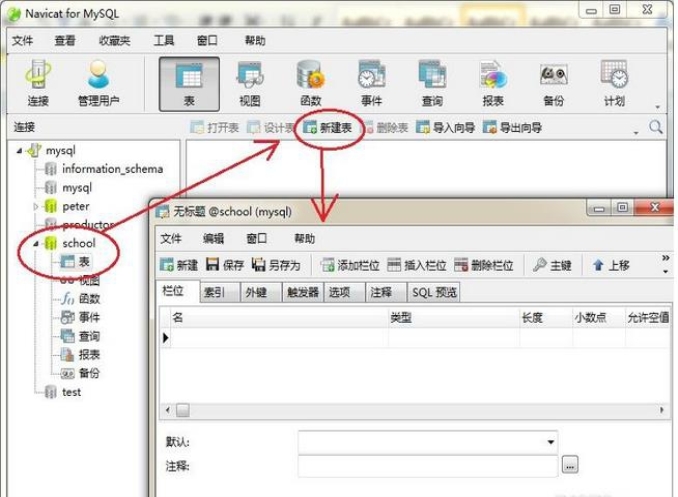Expand designer toolbar overflow chevron
This screenshot has width=678, height=497.
pyautogui.click(x=665, y=258)
